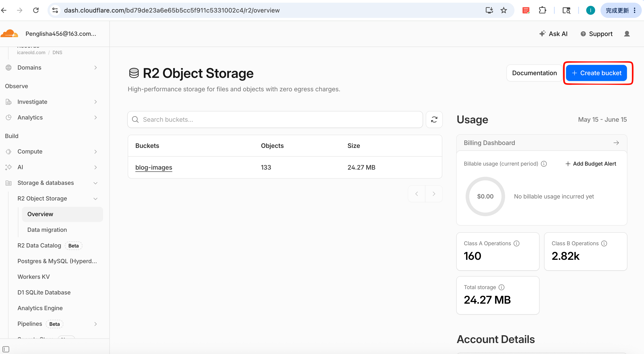Open the Documentation button
Image resolution: width=644 pixels, height=354 pixels.
534,73
